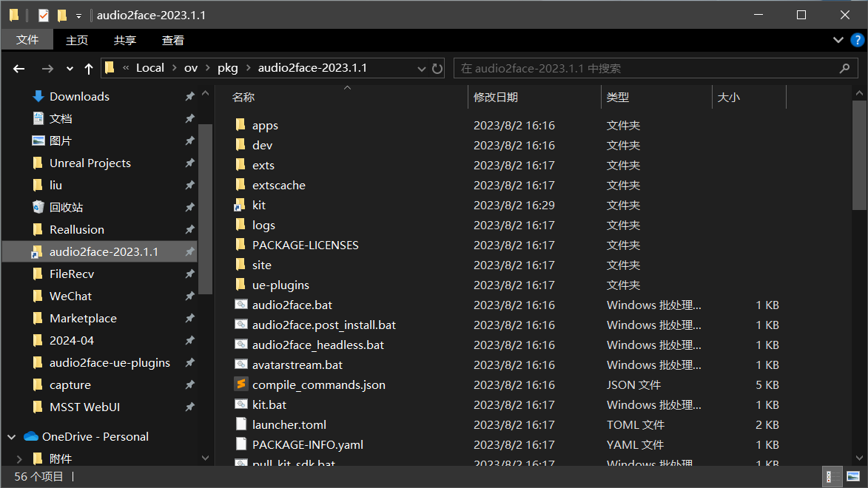868x488 pixels.
Task: Go up one folder level
Action: coord(89,69)
